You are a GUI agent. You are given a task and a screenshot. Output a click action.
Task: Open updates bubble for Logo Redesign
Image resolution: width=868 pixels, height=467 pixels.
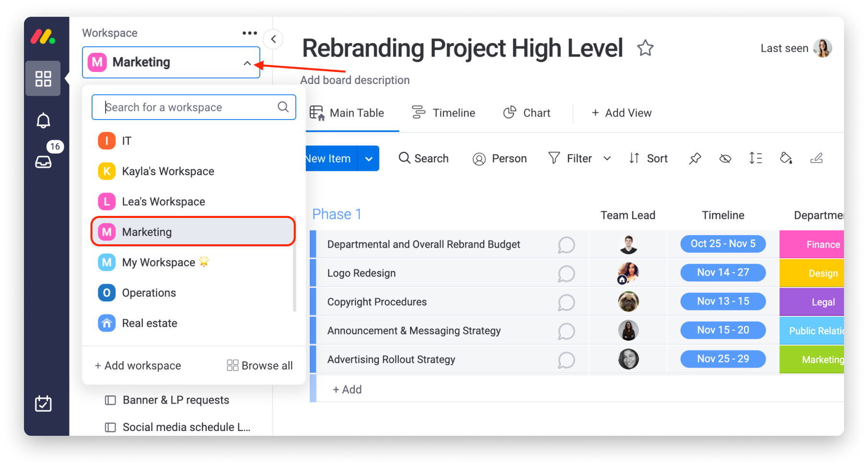pyautogui.click(x=566, y=274)
